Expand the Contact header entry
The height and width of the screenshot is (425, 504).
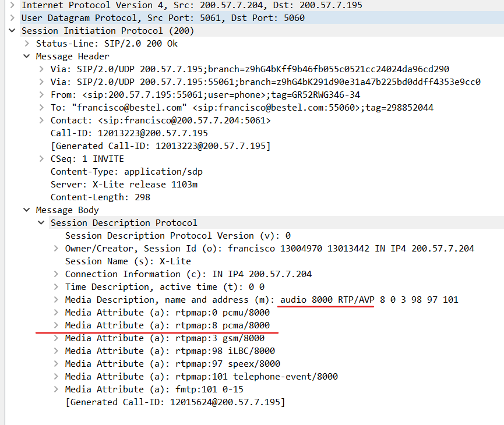tap(41, 121)
